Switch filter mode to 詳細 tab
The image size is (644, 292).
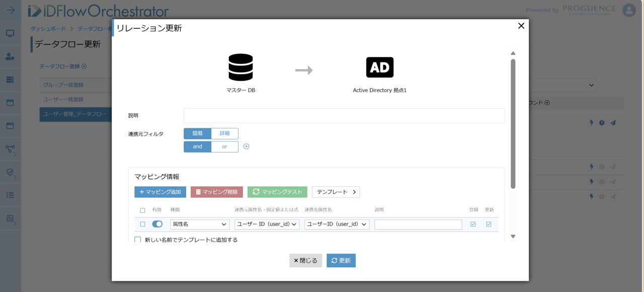tap(224, 133)
